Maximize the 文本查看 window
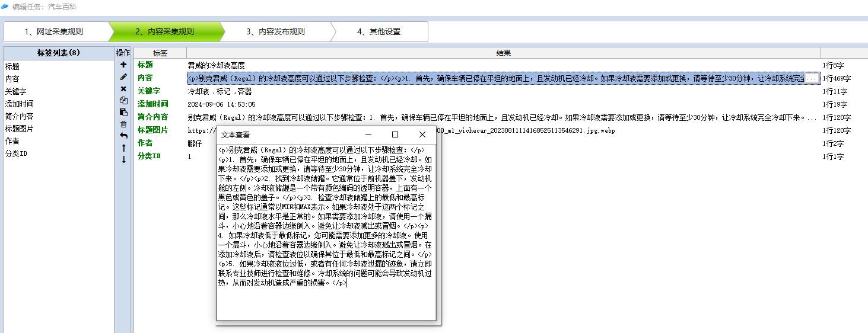The image size is (868, 333). [x=395, y=135]
